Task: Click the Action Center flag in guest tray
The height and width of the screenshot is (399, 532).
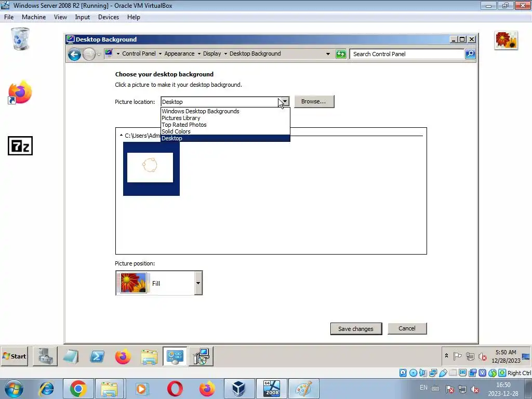Action: [457, 356]
